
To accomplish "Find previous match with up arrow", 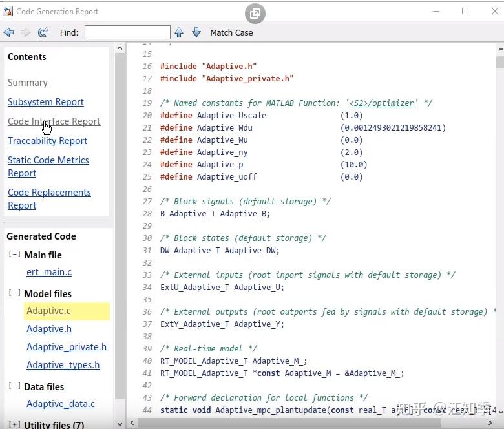I will [179, 32].
